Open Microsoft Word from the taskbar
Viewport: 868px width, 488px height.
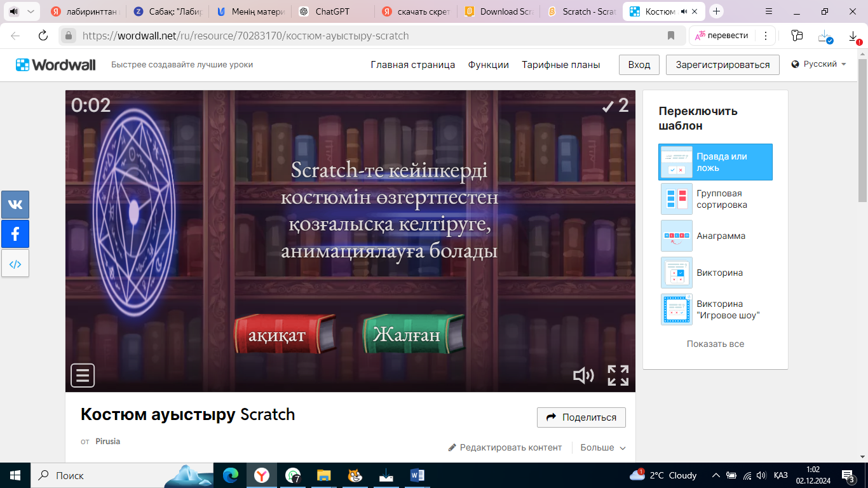(417, 475)
